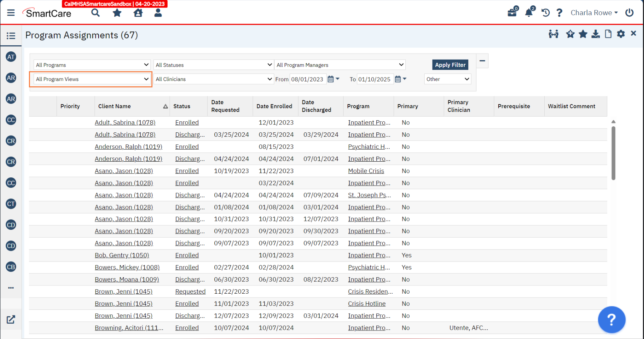Expand the All Clinicians dropdown
This screenshot has height=339, width=644.
coord(214,79)
